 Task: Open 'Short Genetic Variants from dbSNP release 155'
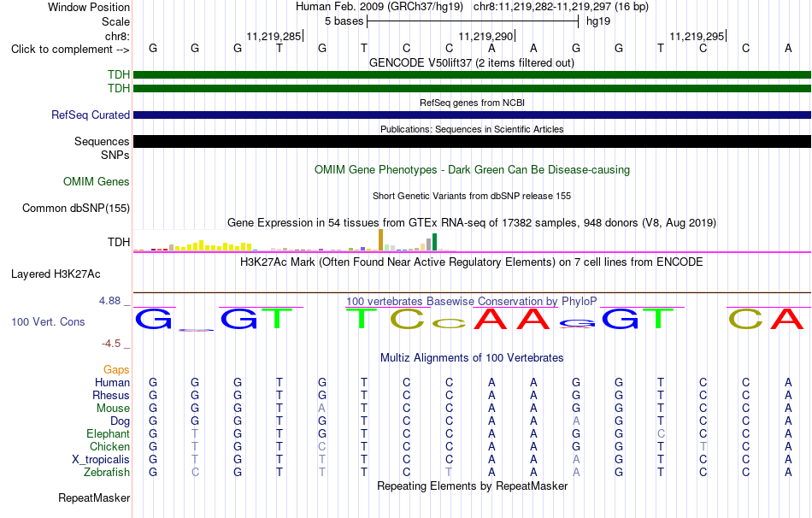(472, 196)
